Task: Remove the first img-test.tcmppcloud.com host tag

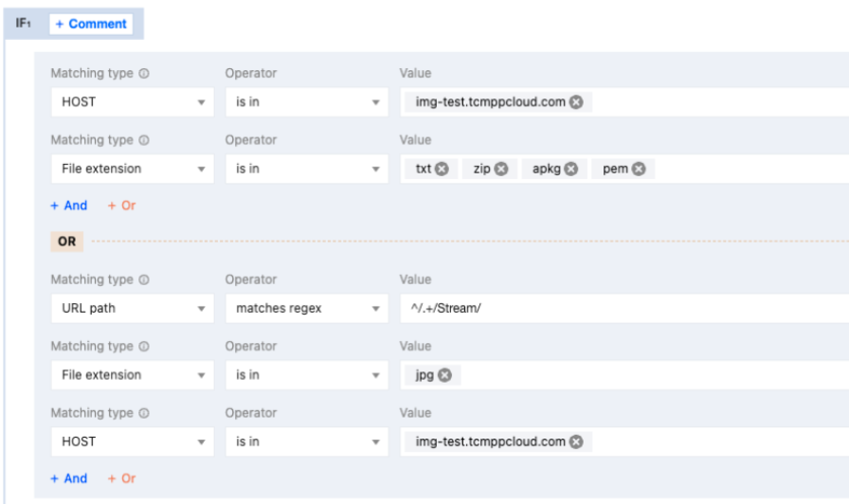Action: [x=576, y=102]
